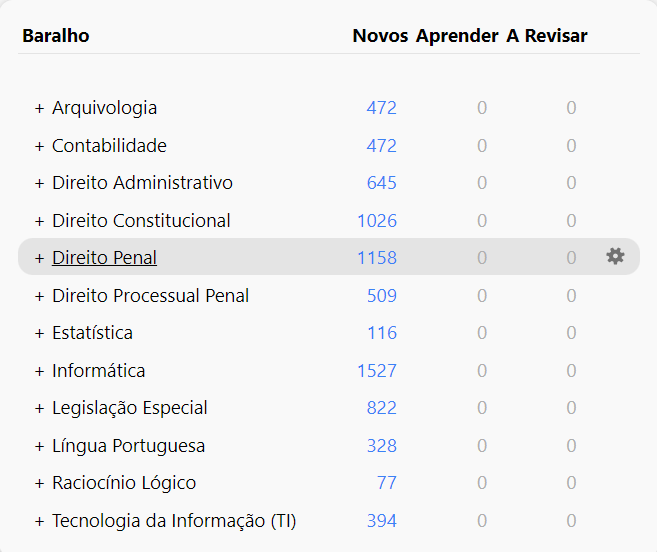Expand Direito Penal plus sign
Image resolution: width=657 pixels, height=552 pixels.
coord(39,259)
